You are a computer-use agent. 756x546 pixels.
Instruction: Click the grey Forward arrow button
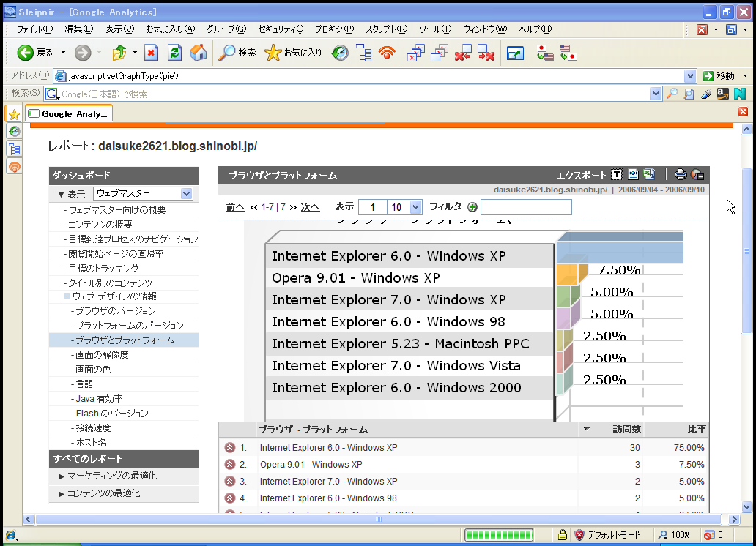coord(83,52)
